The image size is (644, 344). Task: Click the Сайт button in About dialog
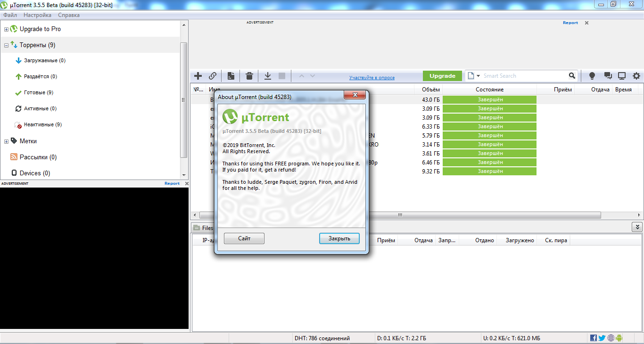click(x=244, y=238)
